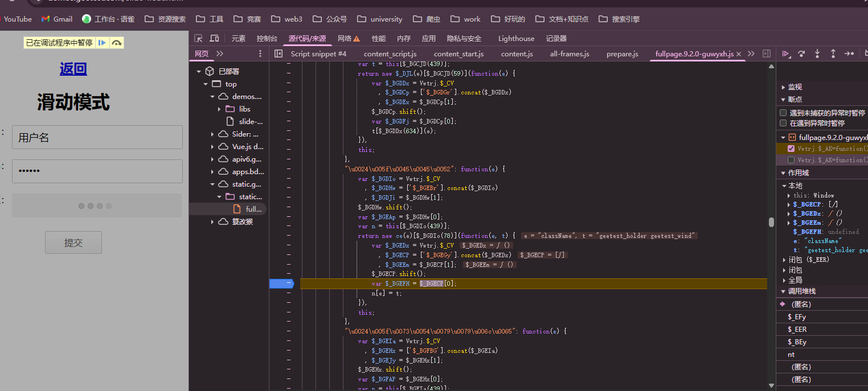Focus the 用户名 username input field
The width and height of the screenshot is (868, 391).
point(97,137)
